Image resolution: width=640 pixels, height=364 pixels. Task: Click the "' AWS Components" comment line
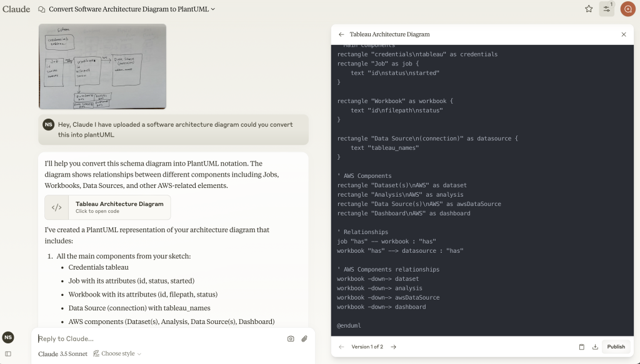[x=364, y=176]
